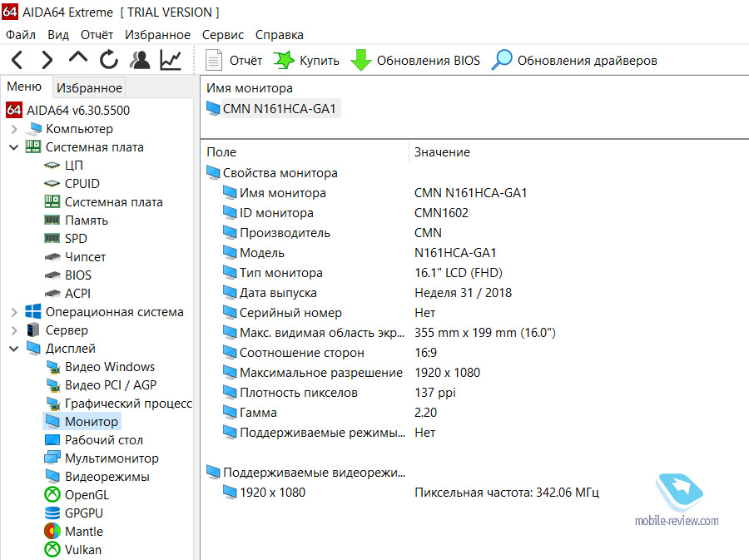Select the Серийный номер row
The width and height of the screenshot is (749, 560).
tap(329, 313)
